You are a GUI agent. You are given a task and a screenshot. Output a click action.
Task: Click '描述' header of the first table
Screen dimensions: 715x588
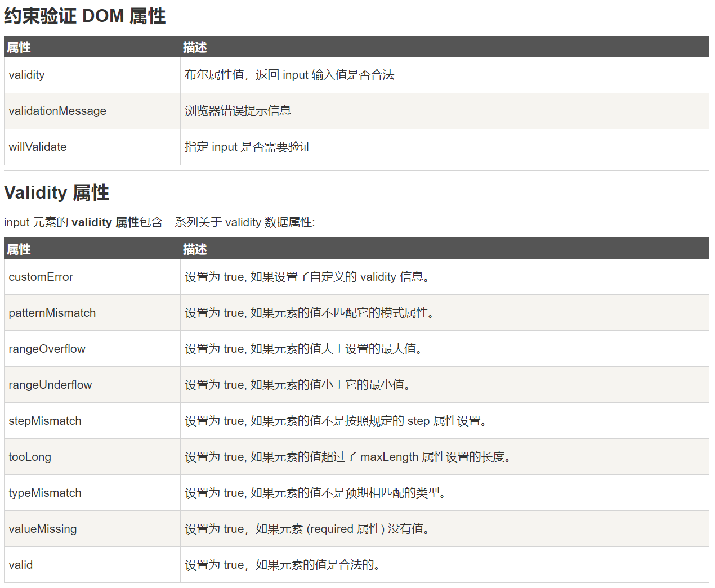[195, 47]
